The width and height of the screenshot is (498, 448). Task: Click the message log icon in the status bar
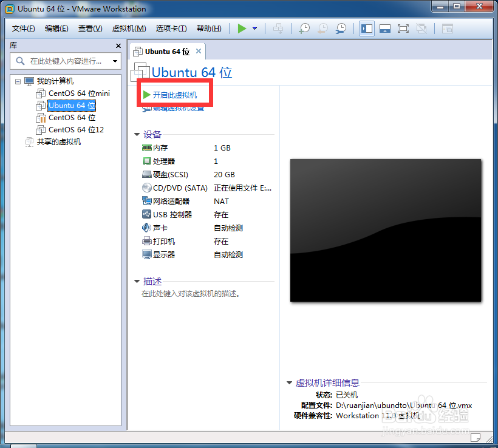tap(475, 438)
